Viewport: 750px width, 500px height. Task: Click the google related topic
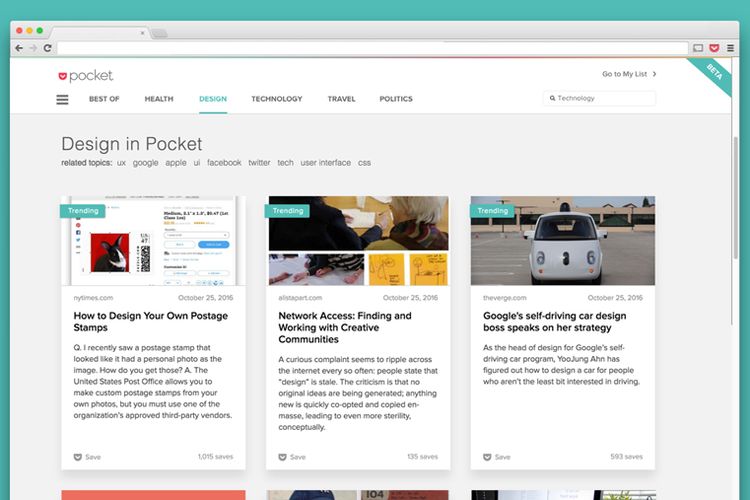[145, 163]
